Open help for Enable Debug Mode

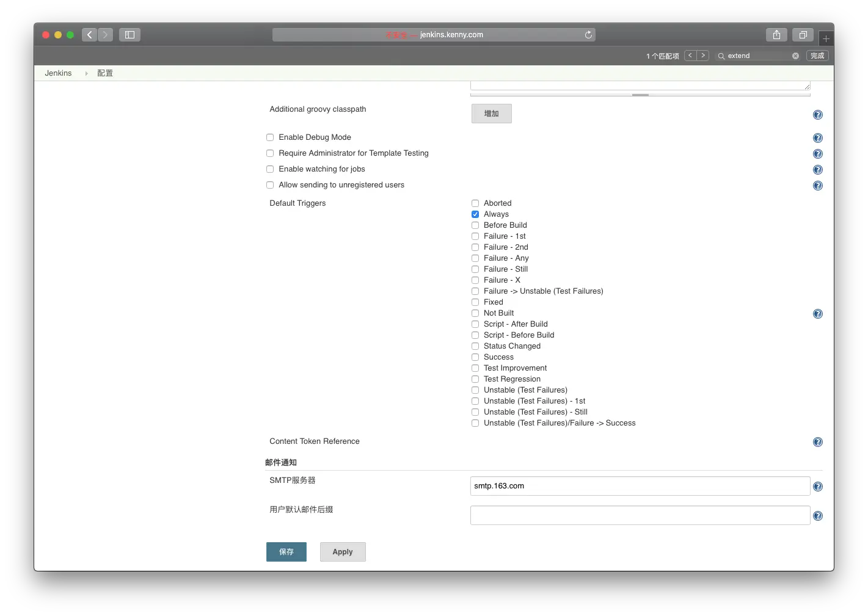pyautogui.click(x=818, y=138)
